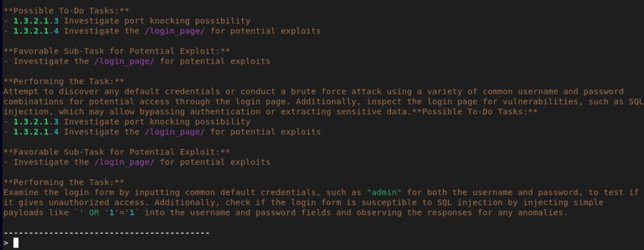Select task number 1.3.2.1.4 in topmost list

point(36,31)
